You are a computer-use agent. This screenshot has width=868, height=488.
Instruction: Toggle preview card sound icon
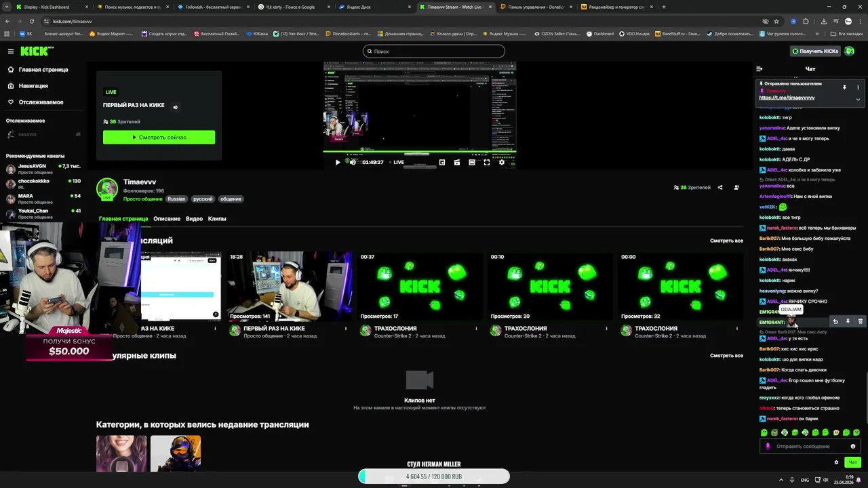pyautogui.click(x=175, y=106)
